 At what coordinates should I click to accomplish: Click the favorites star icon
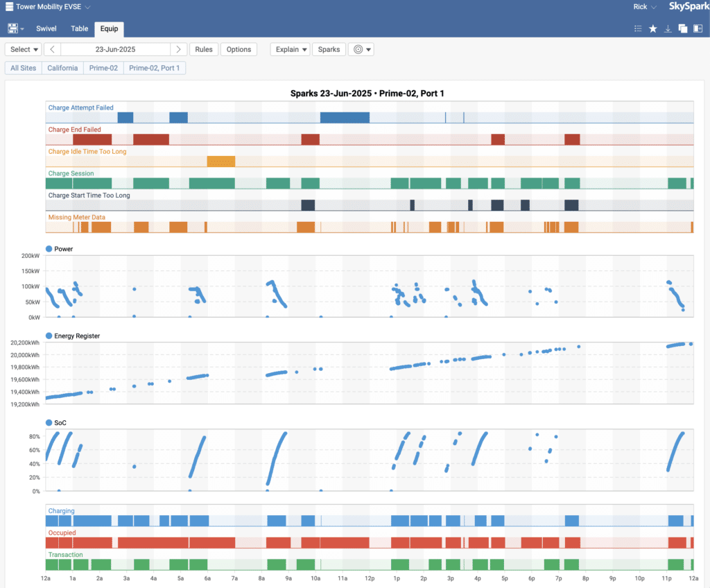[652, 28]
